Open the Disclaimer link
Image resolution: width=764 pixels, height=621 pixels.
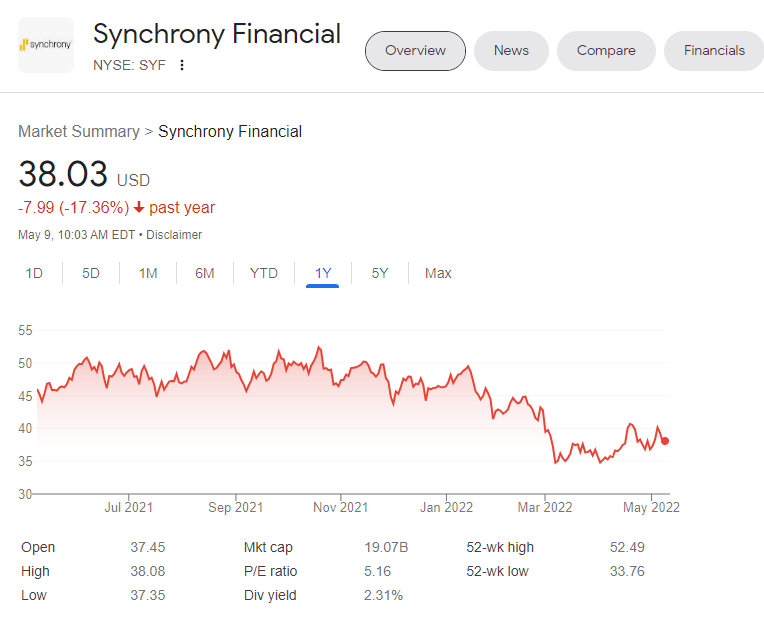coord(174,235)
